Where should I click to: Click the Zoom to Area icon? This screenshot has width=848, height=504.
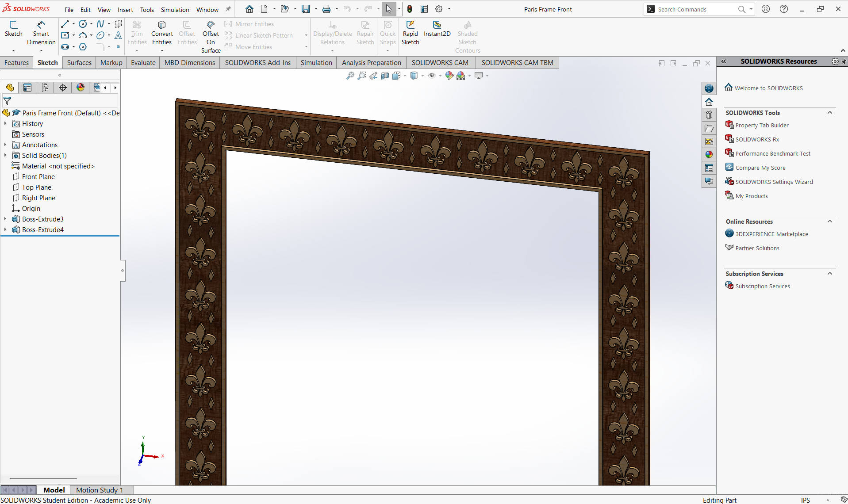click(x=362, y=76)
